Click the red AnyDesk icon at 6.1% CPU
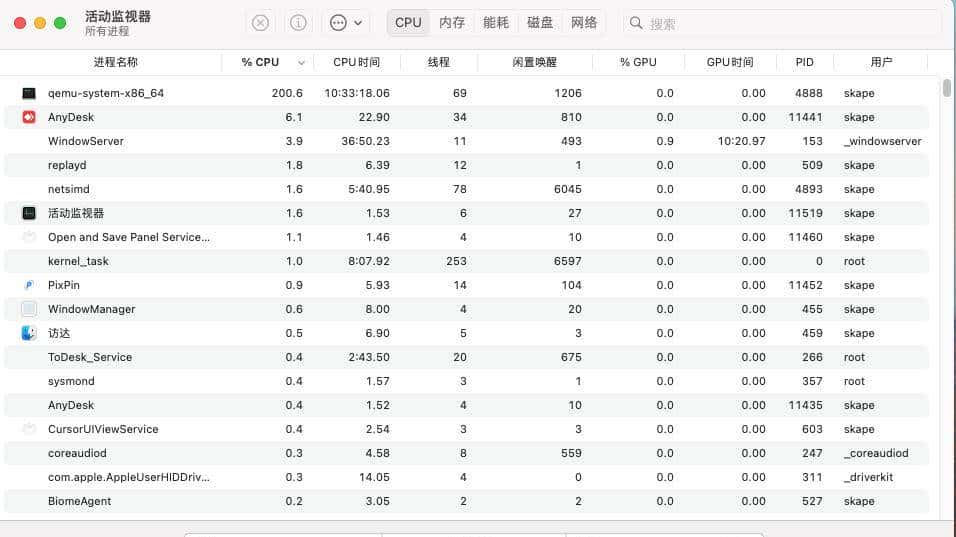 (x=29, y=117)
